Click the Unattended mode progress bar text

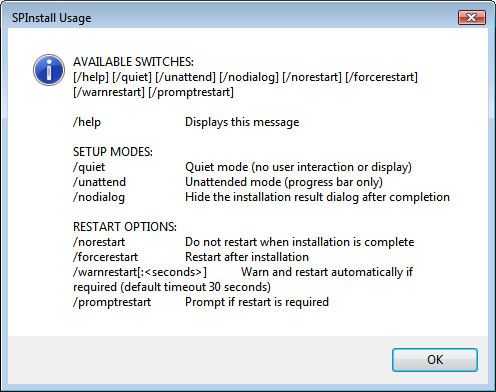click(284, 182)
